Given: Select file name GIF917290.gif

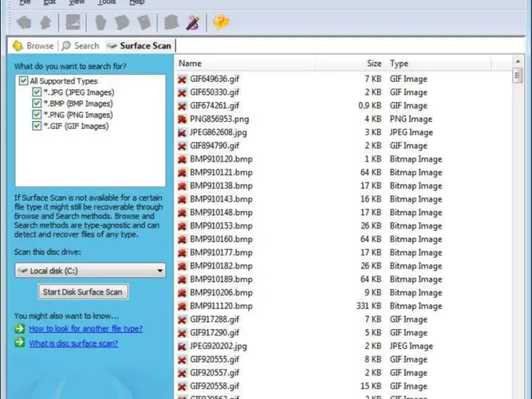Looking at the screenshot, I should pos(214,333).
